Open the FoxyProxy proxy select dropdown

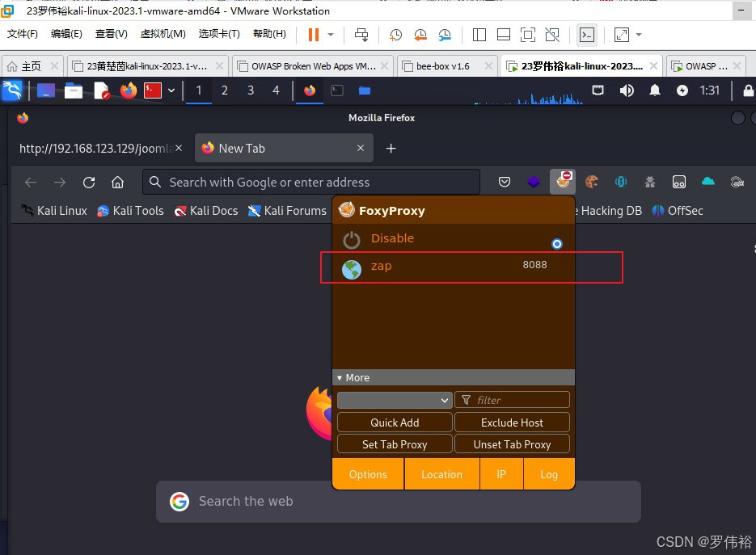[x=395, y=400]
